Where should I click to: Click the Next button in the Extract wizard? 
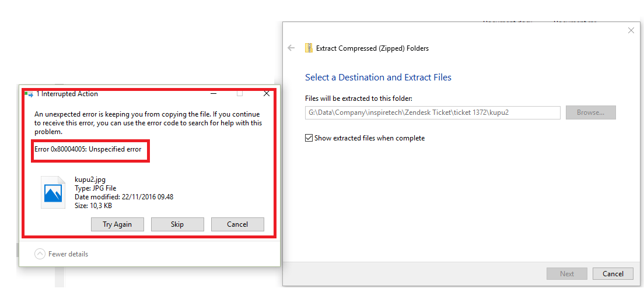point(566,273)
